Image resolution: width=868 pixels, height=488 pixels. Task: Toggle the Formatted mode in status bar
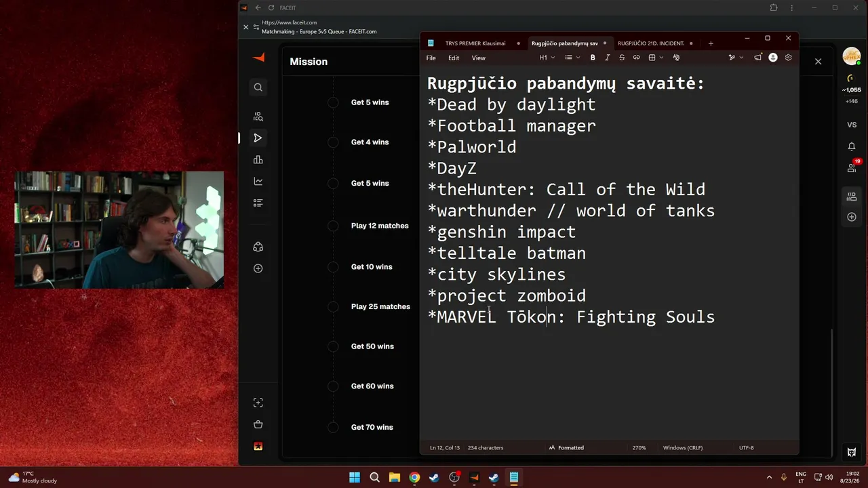[x=566, y=447]
